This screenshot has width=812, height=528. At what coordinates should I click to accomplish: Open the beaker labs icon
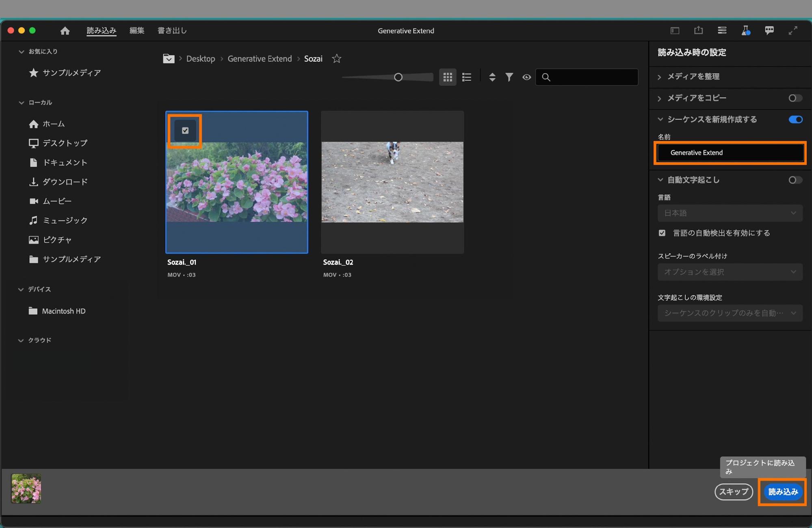(x=745, y=30)
